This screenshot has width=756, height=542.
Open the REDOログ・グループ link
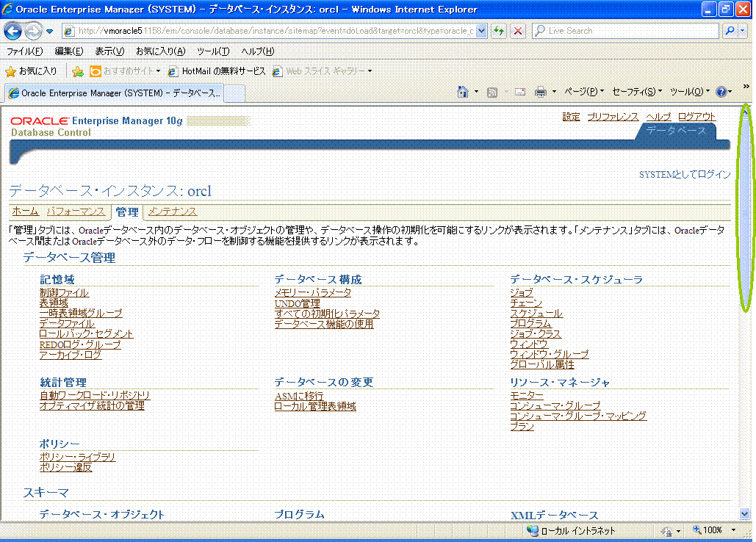(80, 344)
